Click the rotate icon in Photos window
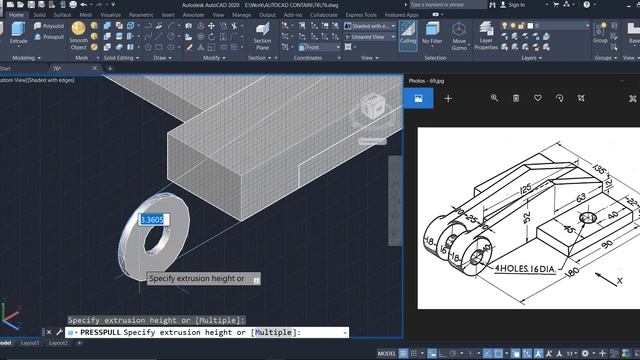This screenshot has height=360, width=640. click(560, 98)
